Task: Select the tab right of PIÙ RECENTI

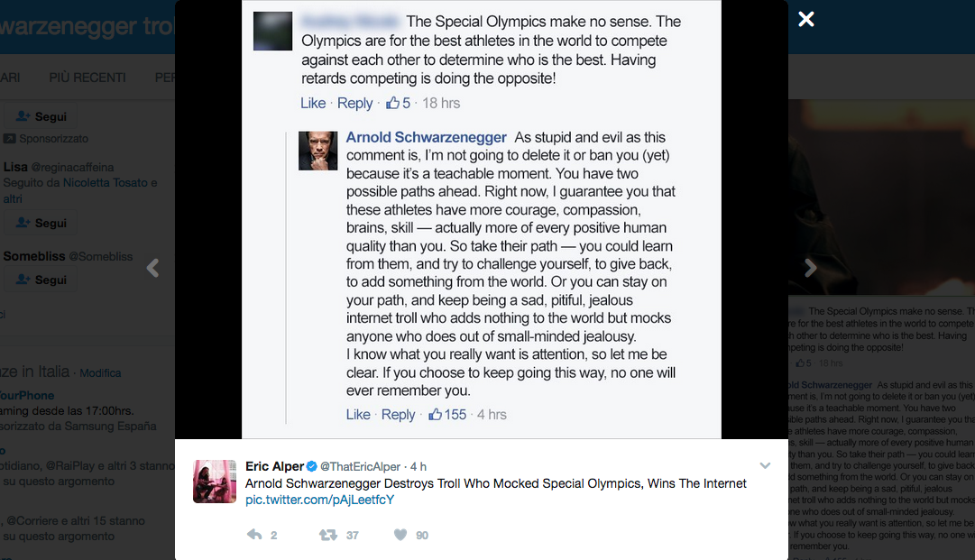Action: [165, 78]
